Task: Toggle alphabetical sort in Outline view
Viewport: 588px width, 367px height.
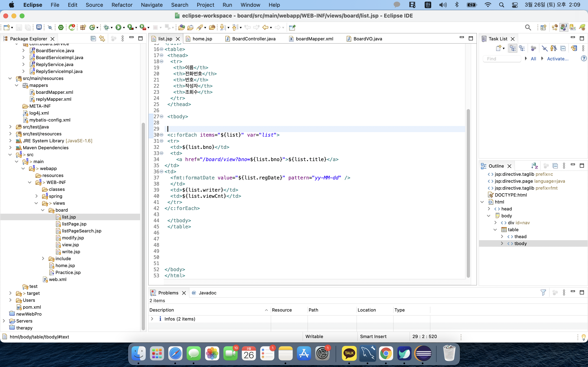Action: coord(534,166)
